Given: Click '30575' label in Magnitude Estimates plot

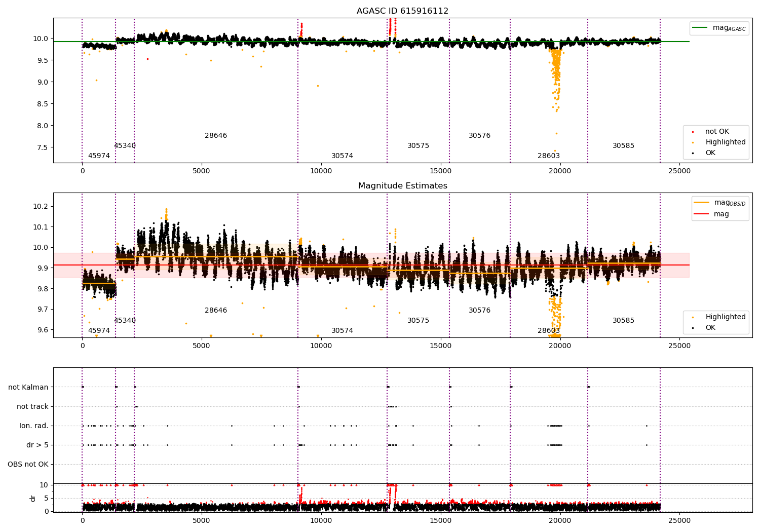Looking at the screenshot, I should pos(419,321).
